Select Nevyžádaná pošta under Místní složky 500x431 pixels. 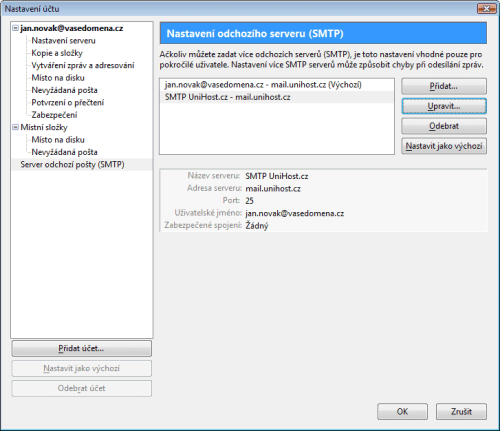[64, 152]
